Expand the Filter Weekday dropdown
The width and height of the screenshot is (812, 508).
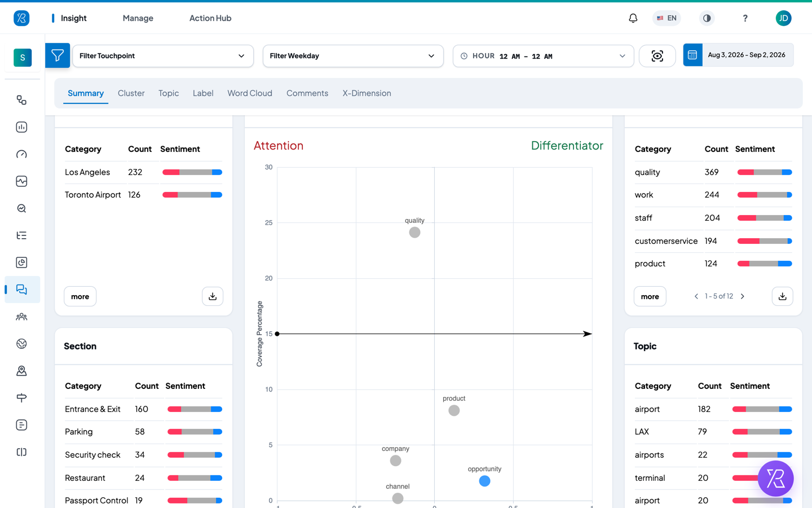[x=353, y=56]
